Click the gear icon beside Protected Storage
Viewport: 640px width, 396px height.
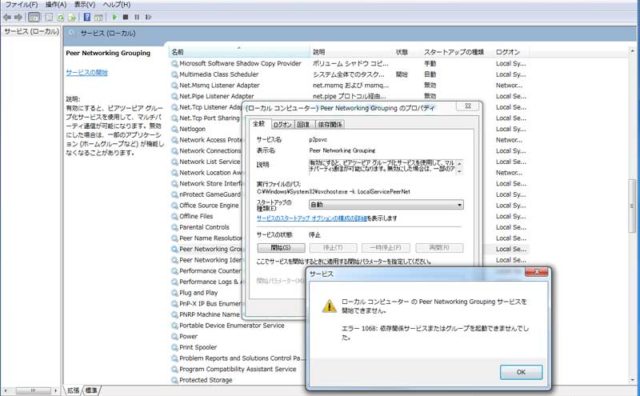pos(175,380)
